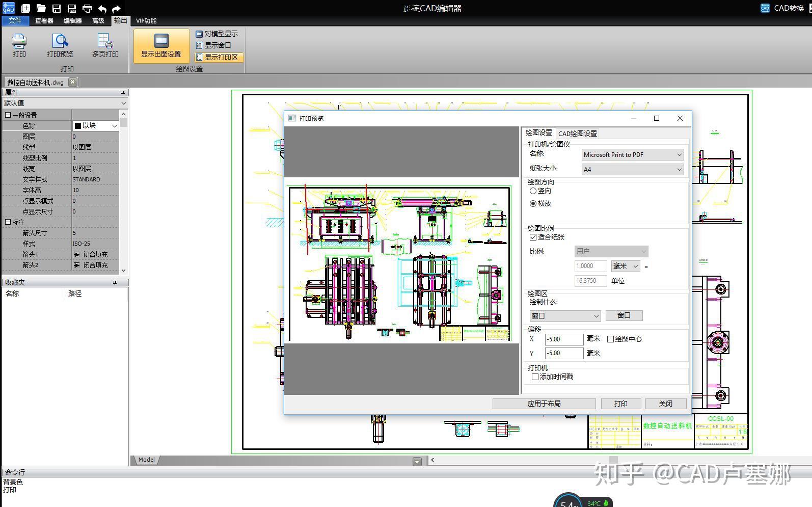Open the 默认值 dropdown in properties panel
The width and height of the screenshot is (812, 507).
[65, 103]
